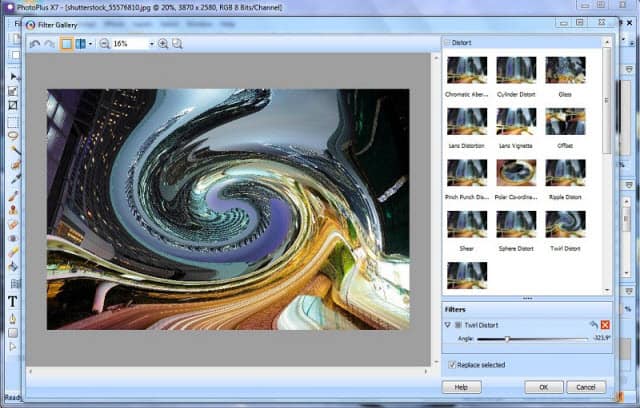This screenshot has width=640, height=408.
Task: Delete the Twirl Distort filter with red X
Action: (605, 325)
